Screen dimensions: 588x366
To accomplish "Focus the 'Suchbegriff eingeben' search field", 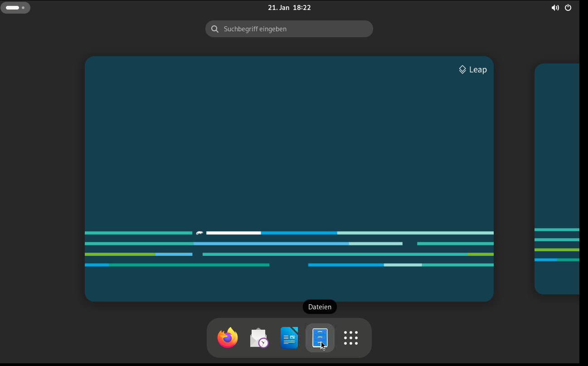I will click(295, 29).
